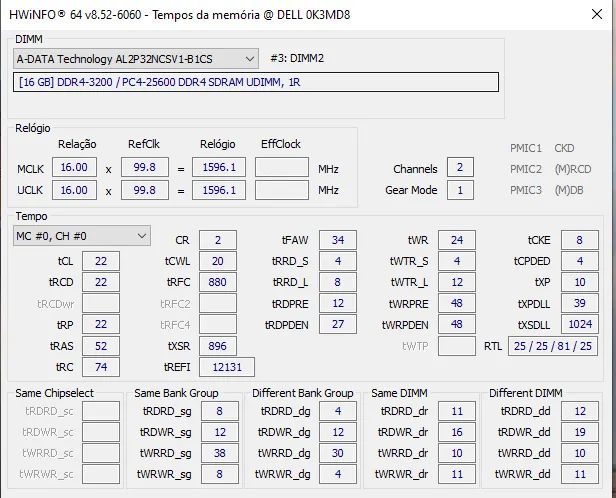
Task: Click the tRAS value 52 field
Action: [101, 346]
